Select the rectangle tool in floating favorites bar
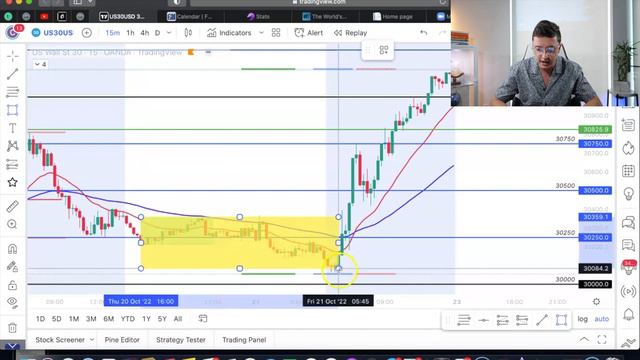This screenshot has width=640, height=360. coord(561,320)
